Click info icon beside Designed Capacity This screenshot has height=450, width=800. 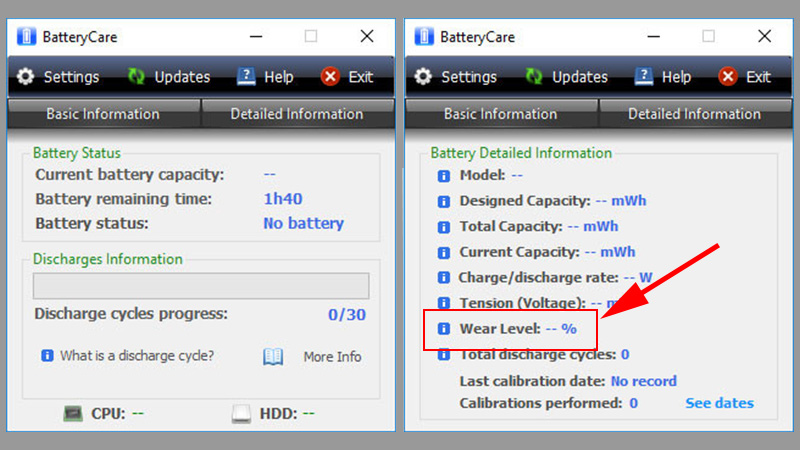pyautogui.click(x=444, y=201)
